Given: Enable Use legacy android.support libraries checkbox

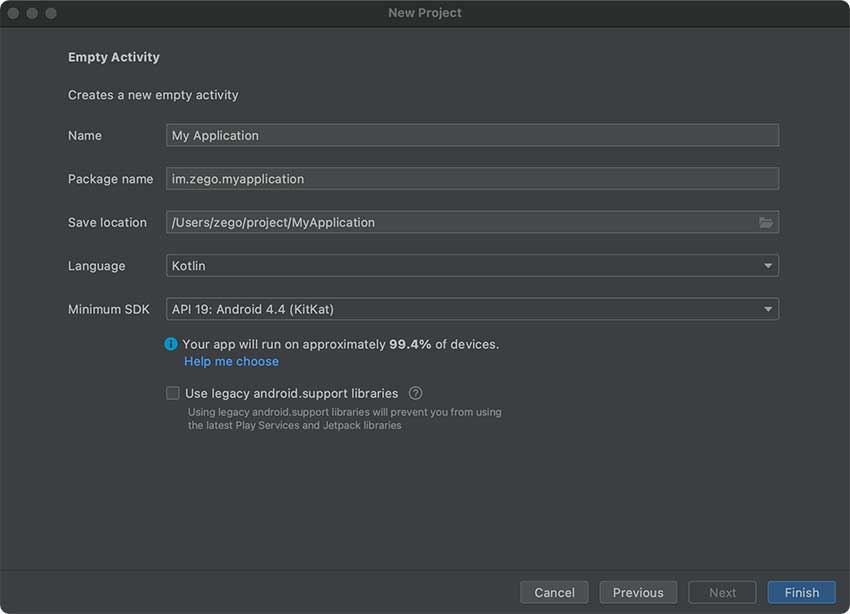Looking at the screenshot, I should (x=173, y=393).
